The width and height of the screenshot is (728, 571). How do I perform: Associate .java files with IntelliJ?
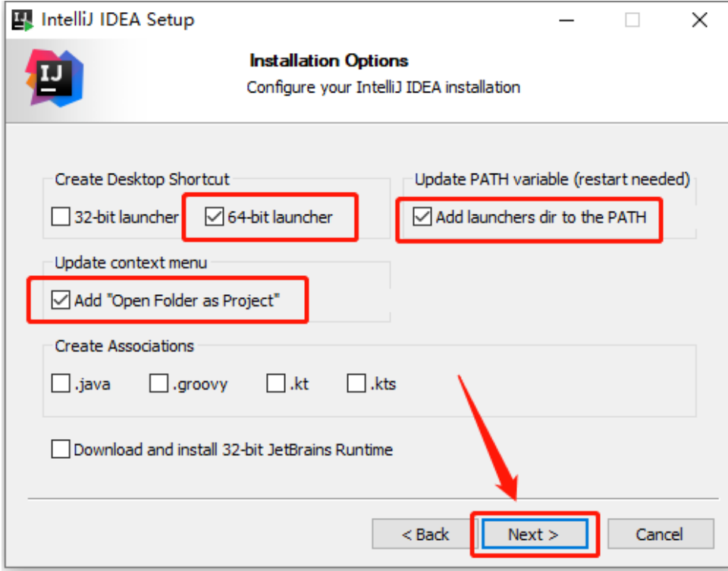point(61,384)
